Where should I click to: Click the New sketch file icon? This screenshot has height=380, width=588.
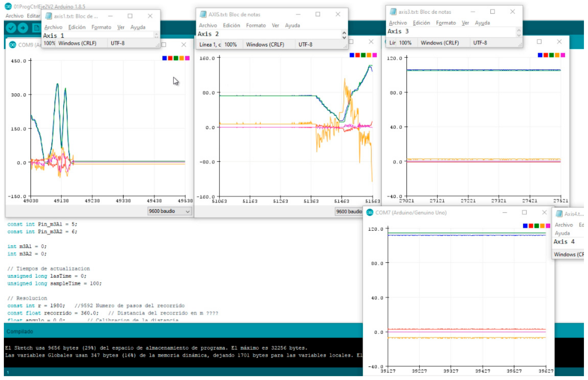(x=36, y=28)
